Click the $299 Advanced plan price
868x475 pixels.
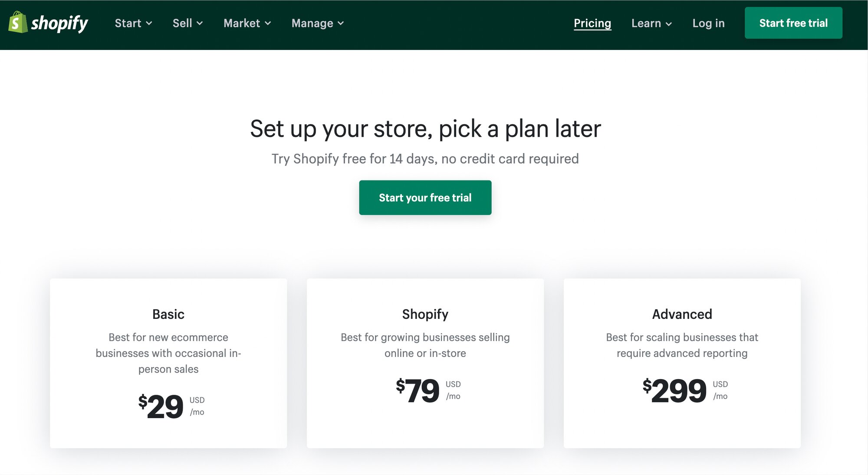point(675,390)
